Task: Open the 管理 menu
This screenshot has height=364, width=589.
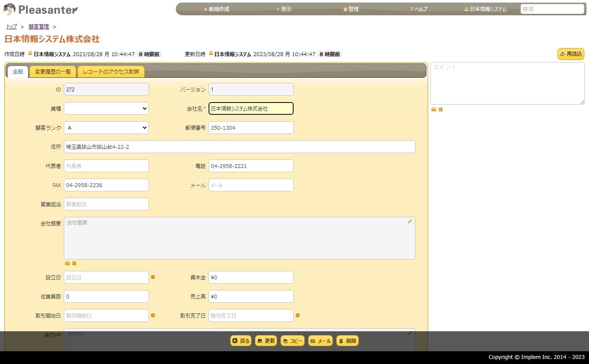Action: (351, 9)
